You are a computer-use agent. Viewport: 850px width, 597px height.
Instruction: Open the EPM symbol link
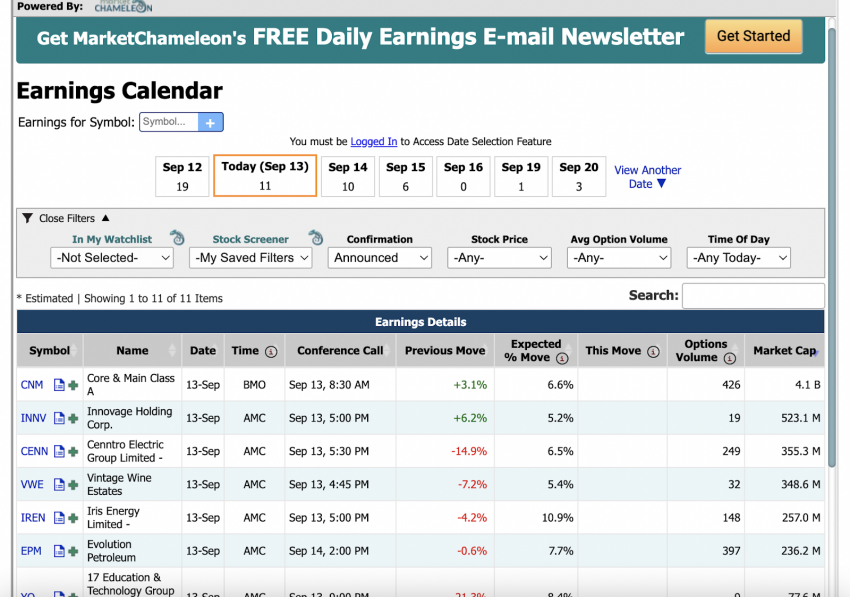click(x=31, y=551)
